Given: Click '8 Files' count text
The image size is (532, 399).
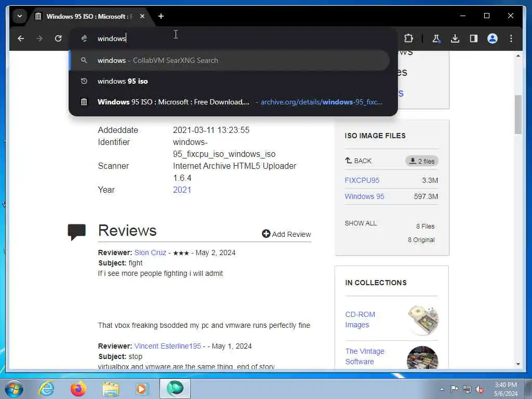Looking at the screenshot, I should point(425,227).
